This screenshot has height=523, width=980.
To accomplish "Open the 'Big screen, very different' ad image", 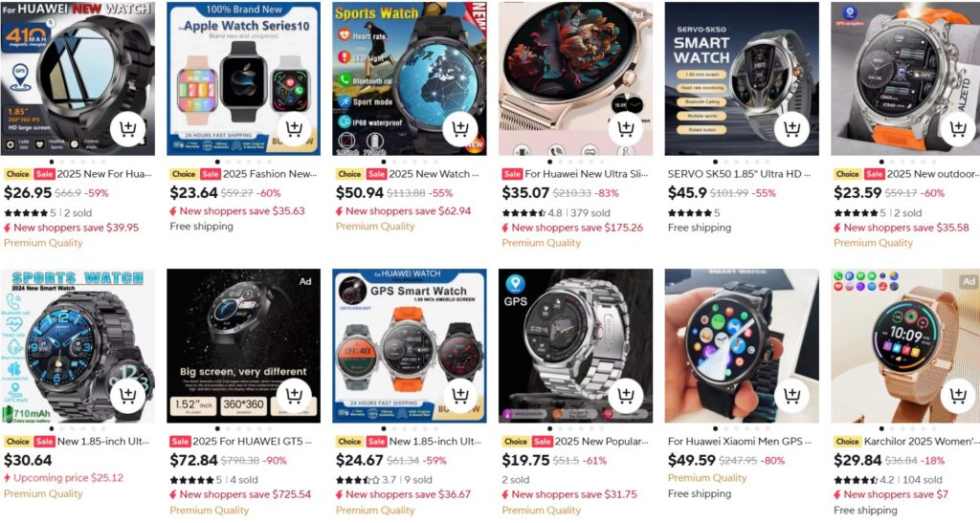I will coord(243,346).
